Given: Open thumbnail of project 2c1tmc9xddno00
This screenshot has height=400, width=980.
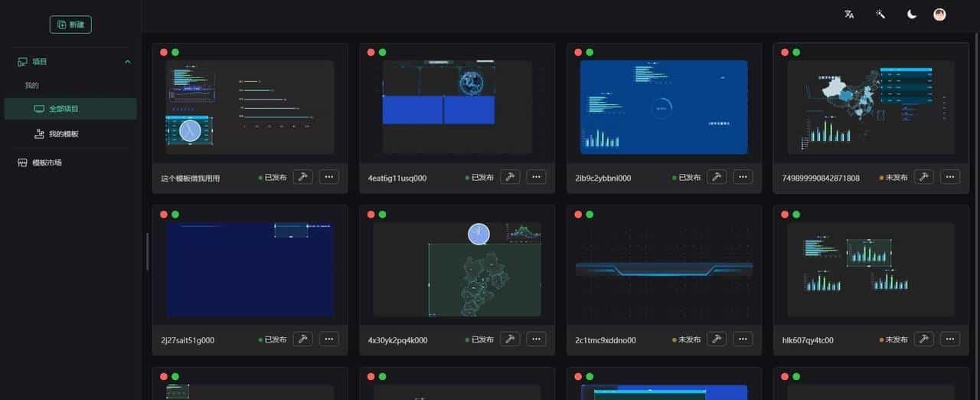Looking at the screenshot, I should (664, 270).
